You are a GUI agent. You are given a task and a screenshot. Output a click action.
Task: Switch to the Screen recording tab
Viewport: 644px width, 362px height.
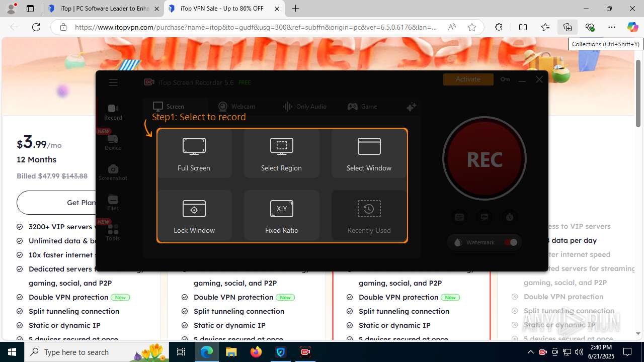(x=169, y=106)
